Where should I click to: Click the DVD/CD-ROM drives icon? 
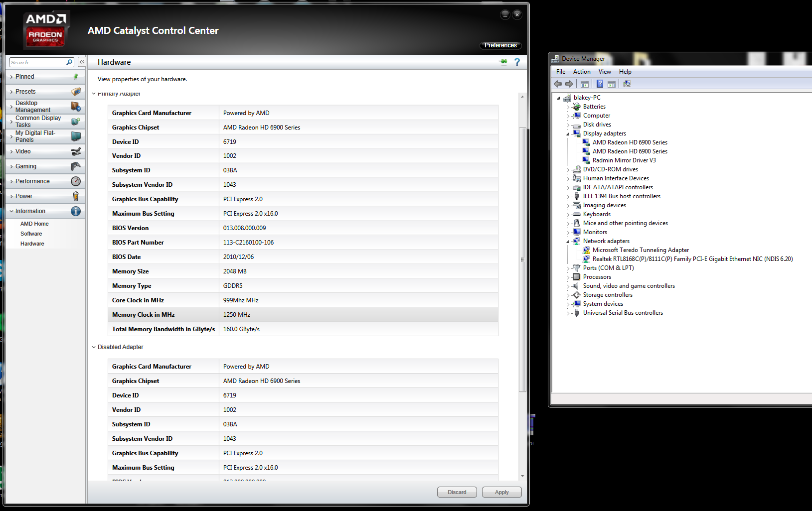(x=577, y=169)
